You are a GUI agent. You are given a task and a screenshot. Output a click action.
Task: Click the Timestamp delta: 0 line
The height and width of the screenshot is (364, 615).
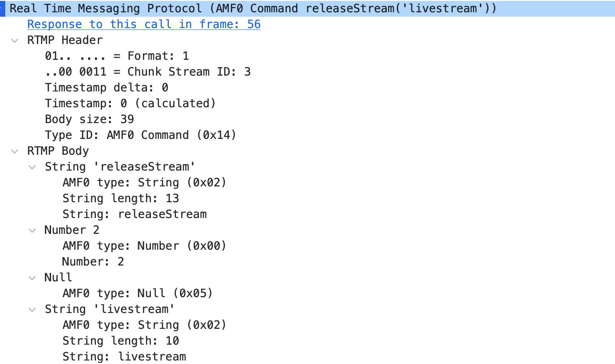coord(106,88)
